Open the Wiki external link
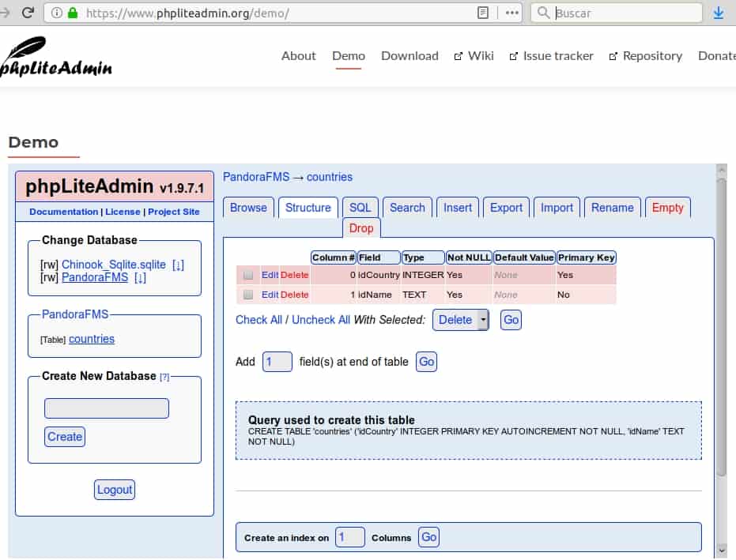 point(474,56)
